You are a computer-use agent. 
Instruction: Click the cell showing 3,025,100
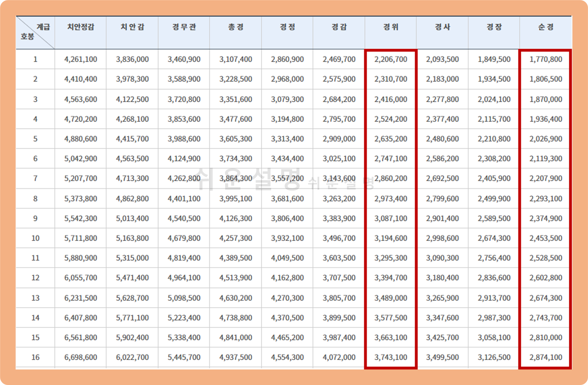(339, 159)
